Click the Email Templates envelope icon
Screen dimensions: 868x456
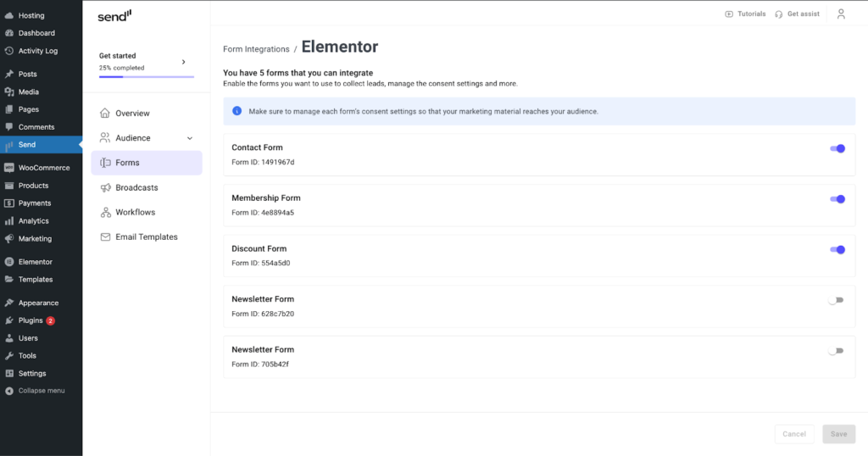click(105, 236)
